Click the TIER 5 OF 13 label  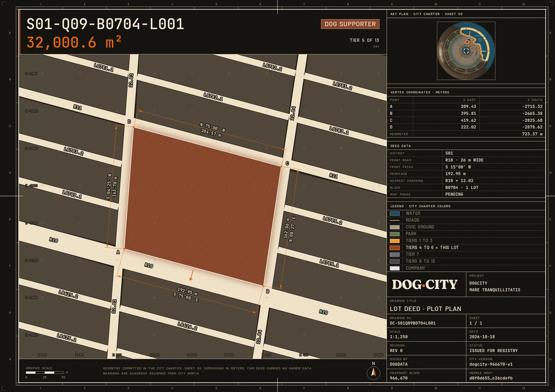click(x=364, y=40)
